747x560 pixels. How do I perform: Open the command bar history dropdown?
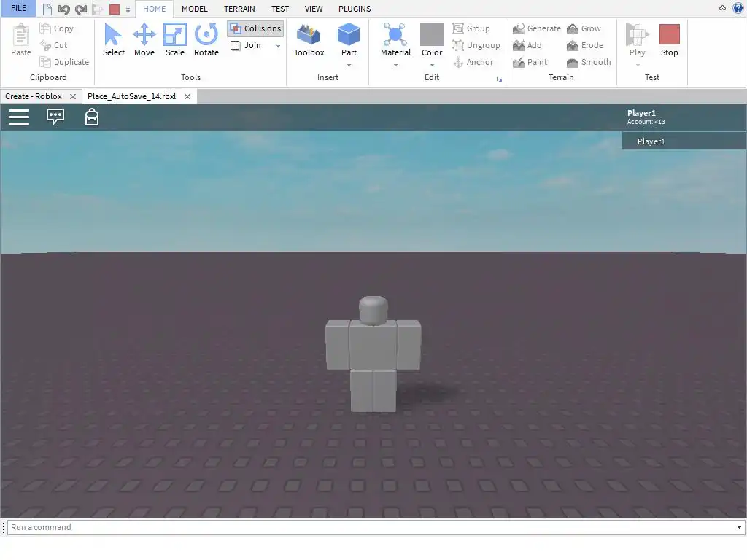739,527
